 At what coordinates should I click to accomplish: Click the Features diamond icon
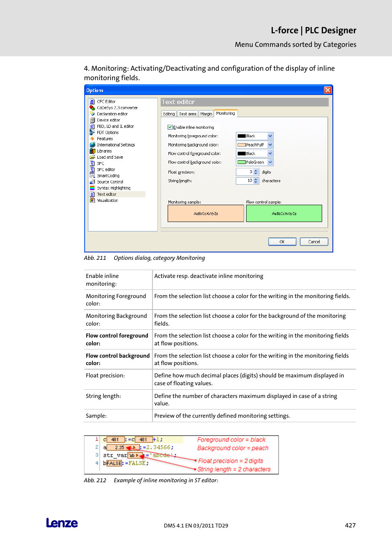point(92,139)
